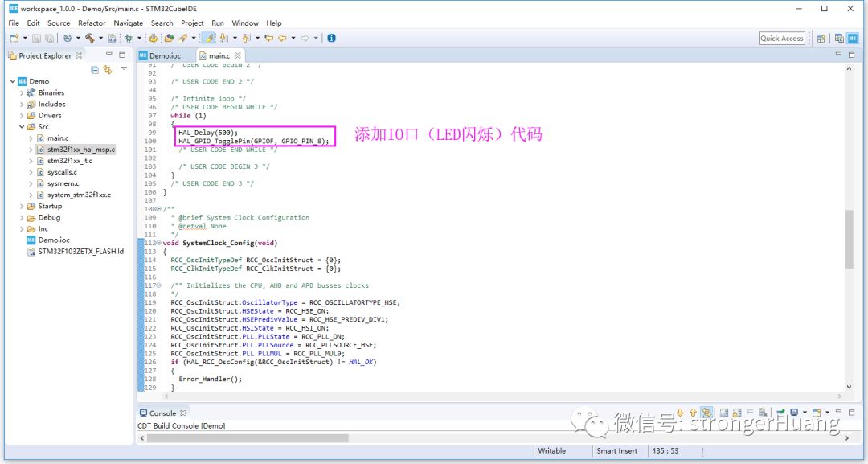The width and height of the screenshot is (868, 464).
Task: Open the New dropdown arrow
Action: coord(25,39)
